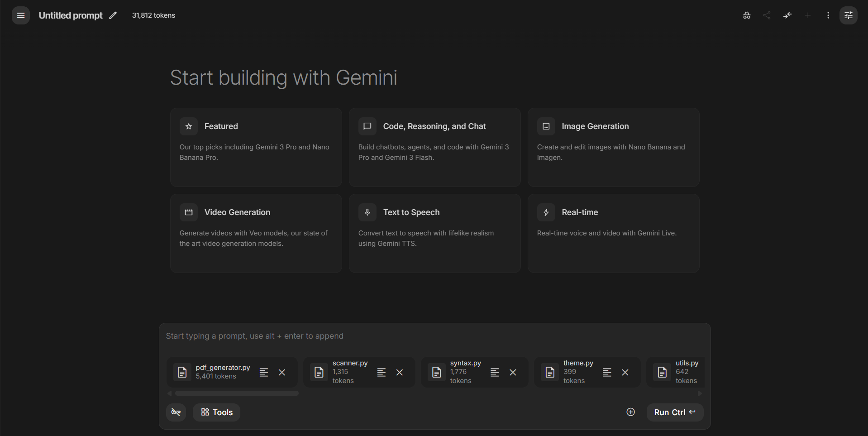Click the pen edit icon beside Untitled prompt
Screen dimensions: 868x436
113,15
